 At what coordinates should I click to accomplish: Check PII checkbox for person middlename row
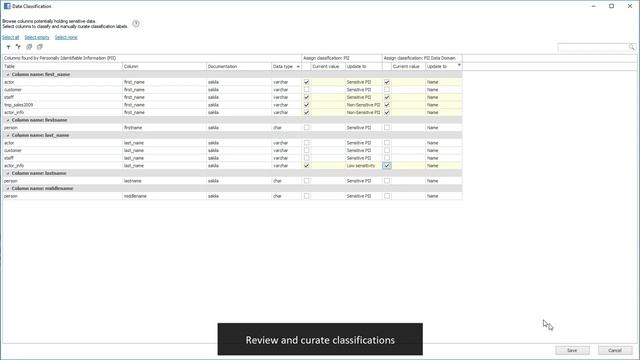click(x=307, y=196)
